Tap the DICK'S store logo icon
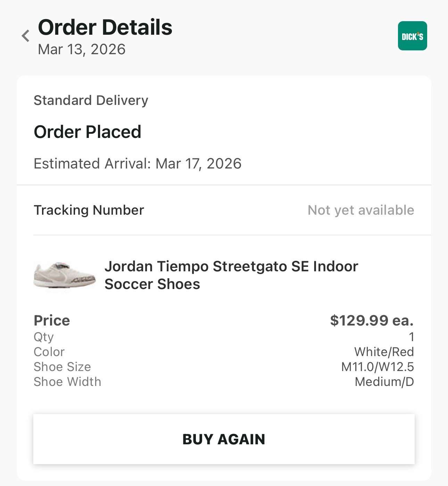448x486 pixels. coord(412,36)
